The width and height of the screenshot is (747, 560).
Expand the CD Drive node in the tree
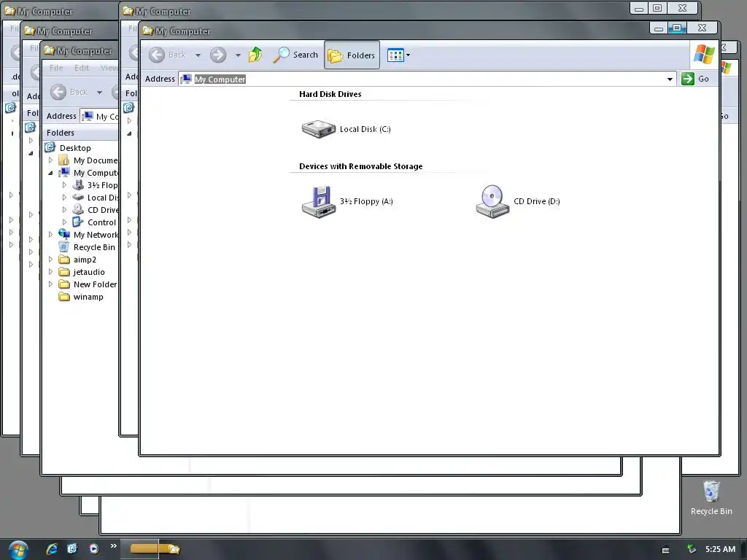[64, 210]
